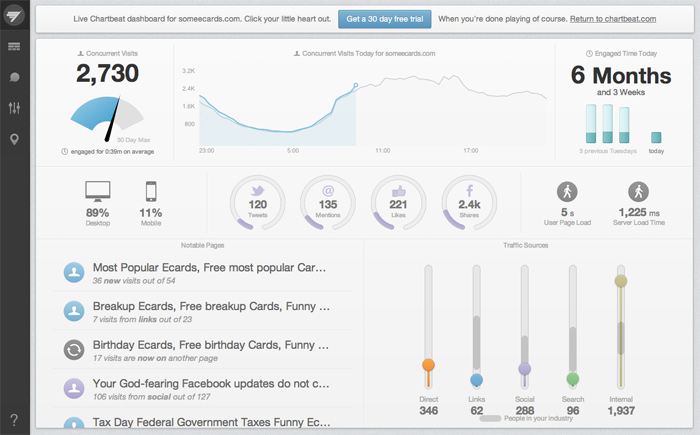Open Birthday Ecards page entry
700x435 pixels.
coord(203,350)
